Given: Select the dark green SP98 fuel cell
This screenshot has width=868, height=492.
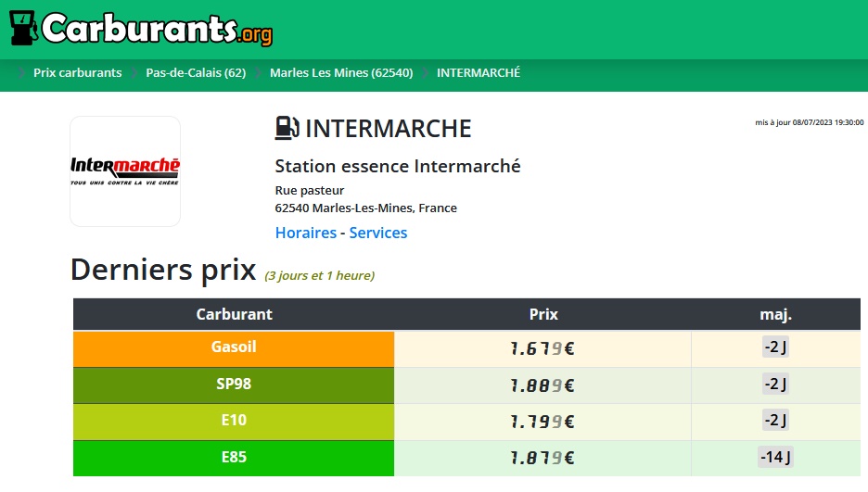Looking at the screenshot, I should 234,385.
